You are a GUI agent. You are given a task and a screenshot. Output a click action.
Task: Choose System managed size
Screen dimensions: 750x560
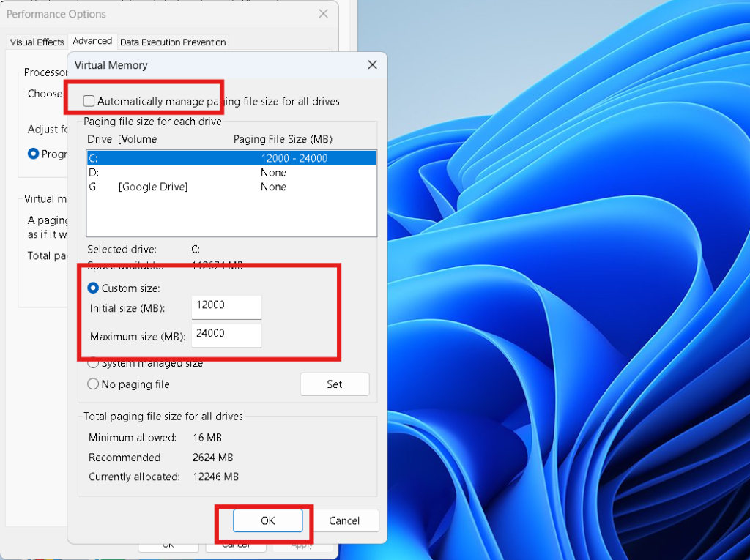point(93,362)
